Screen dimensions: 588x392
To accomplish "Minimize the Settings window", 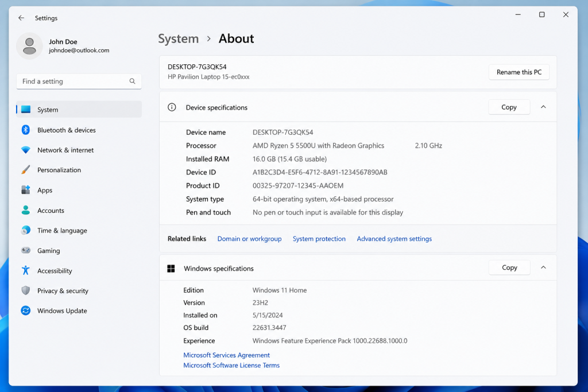I will [x=518, y=14].
